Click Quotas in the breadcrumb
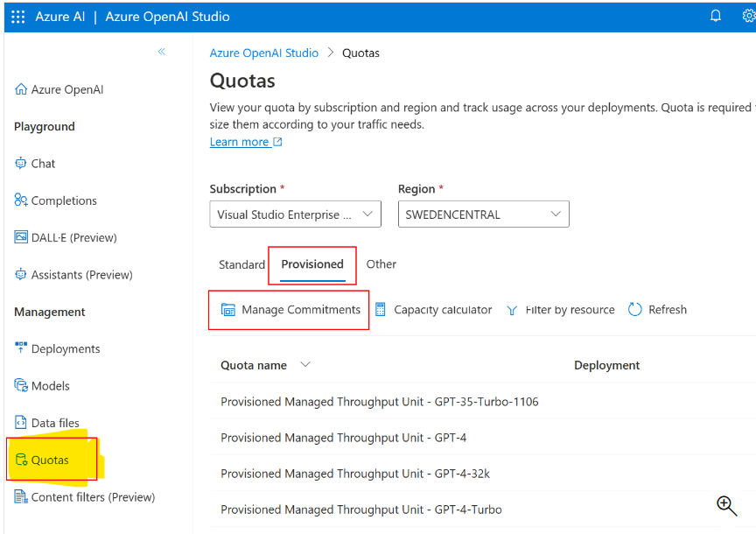The width and height of the screenshot is (756, 534). [360, 53]
